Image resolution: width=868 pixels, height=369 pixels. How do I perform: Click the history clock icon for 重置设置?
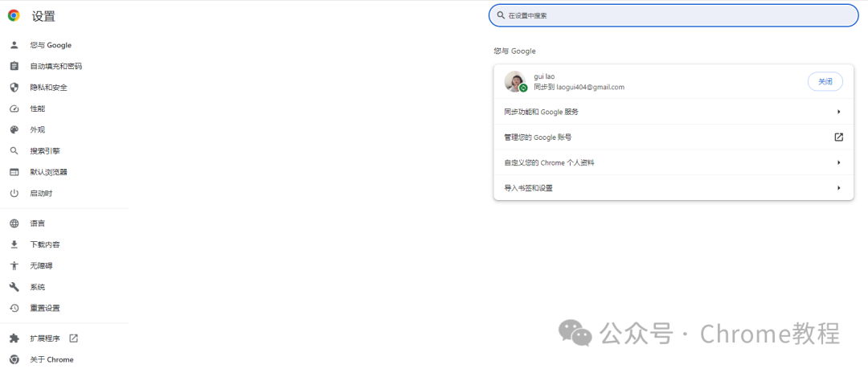(14, 308)
